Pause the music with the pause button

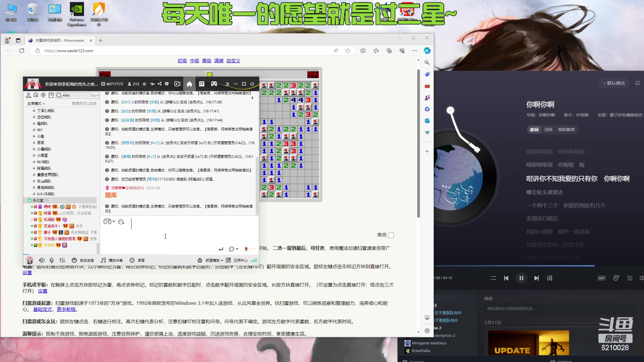pyautogui.click(x=521, y=278)
